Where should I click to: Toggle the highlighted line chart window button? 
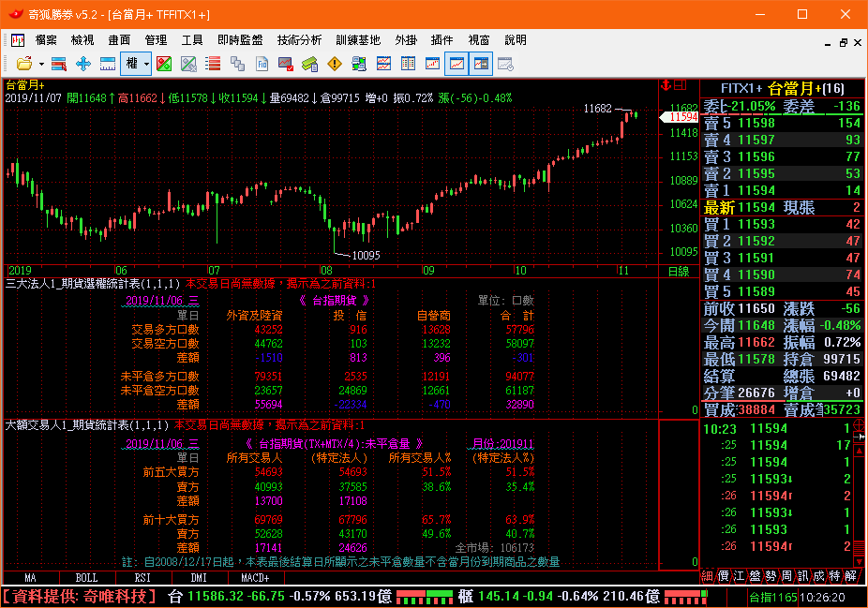point(456,64)
